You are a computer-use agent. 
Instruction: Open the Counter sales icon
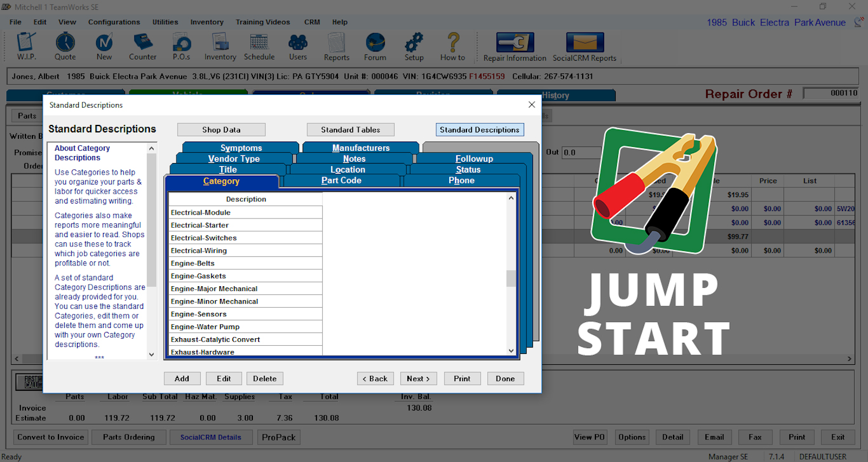click(x=142, y=46)
